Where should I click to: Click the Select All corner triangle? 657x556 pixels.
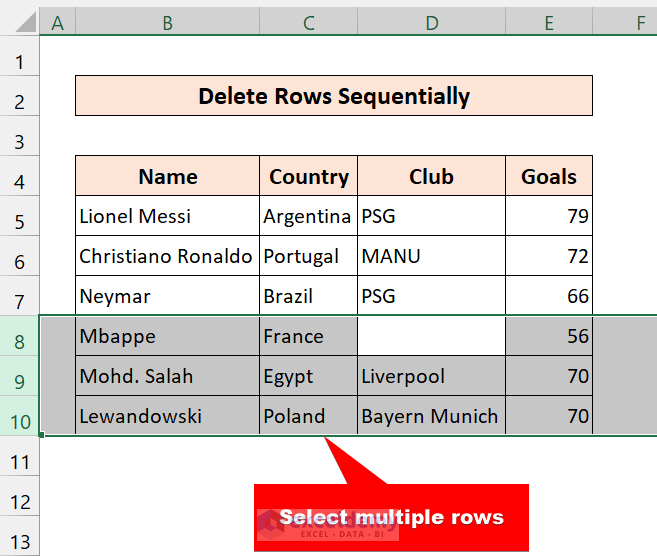coord(20,21)
